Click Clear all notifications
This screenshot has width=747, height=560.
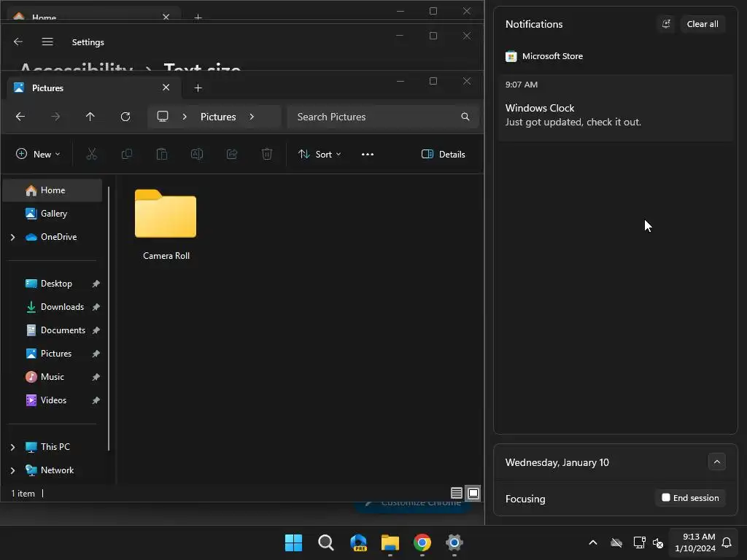703,24
